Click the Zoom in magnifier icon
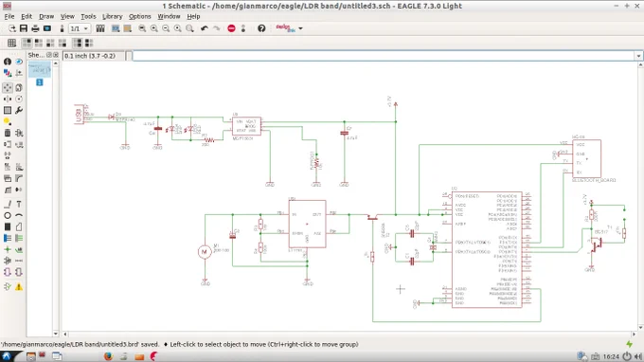Screen dimensions: 644x362 [x=154, y=28]
